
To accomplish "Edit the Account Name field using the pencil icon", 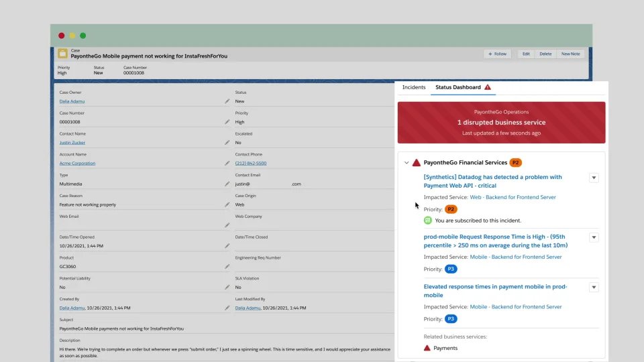I will (227, 164).
